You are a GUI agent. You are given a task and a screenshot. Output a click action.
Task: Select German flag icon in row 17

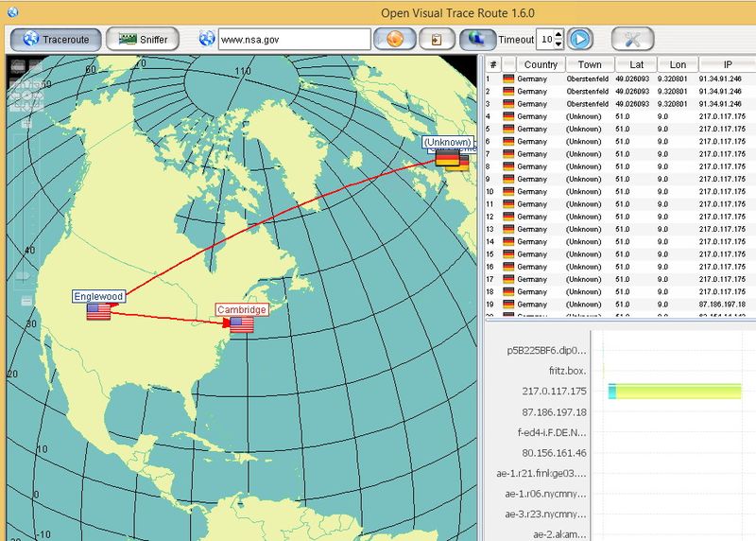(x=508, y=279)
